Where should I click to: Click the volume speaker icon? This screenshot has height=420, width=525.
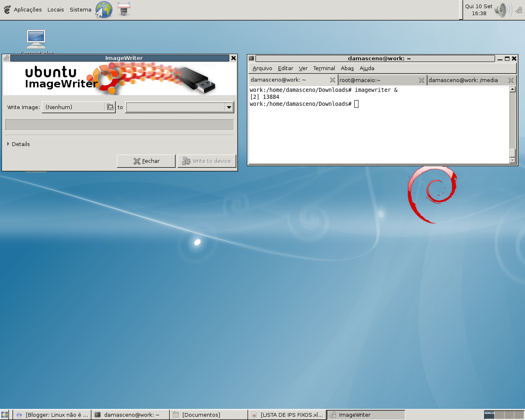502,10
